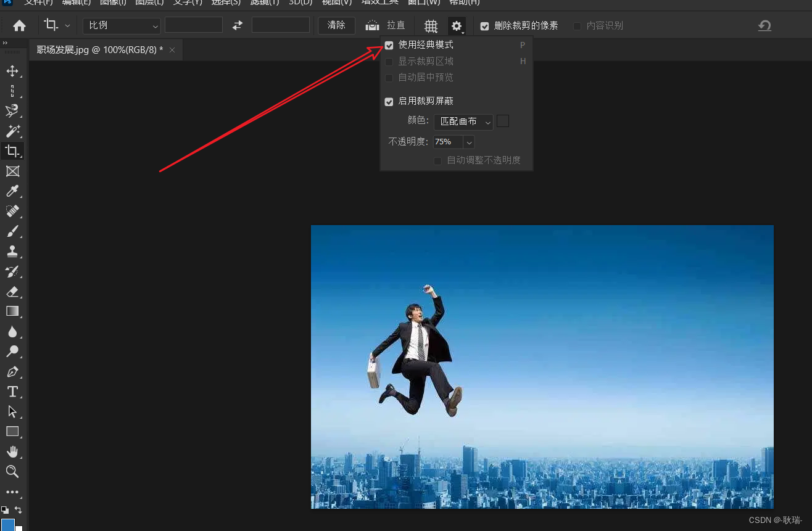Click the crop width input field
The image size is (812, 531).
point(194,25)
